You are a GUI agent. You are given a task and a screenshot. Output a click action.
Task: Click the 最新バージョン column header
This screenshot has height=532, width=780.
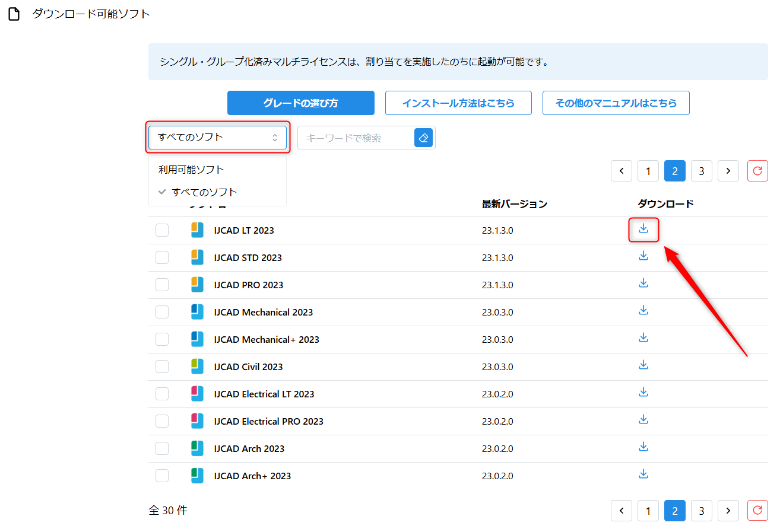pyautogui.click(x=515, y=204)
